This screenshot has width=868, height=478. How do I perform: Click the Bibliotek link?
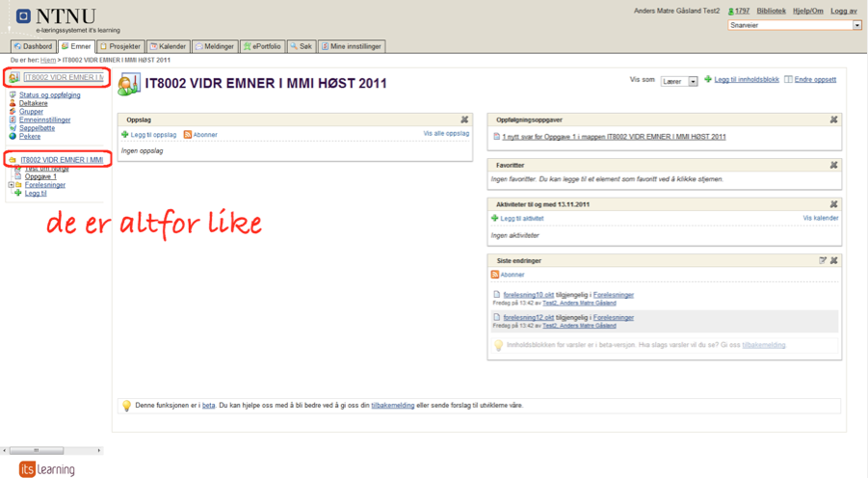771,11
